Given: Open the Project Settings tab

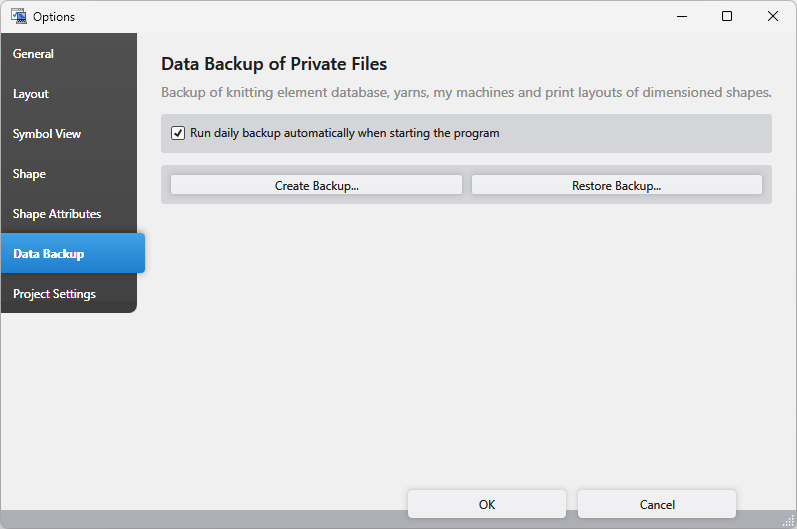Looking at the screenshot, I should [x=54, y=294].
